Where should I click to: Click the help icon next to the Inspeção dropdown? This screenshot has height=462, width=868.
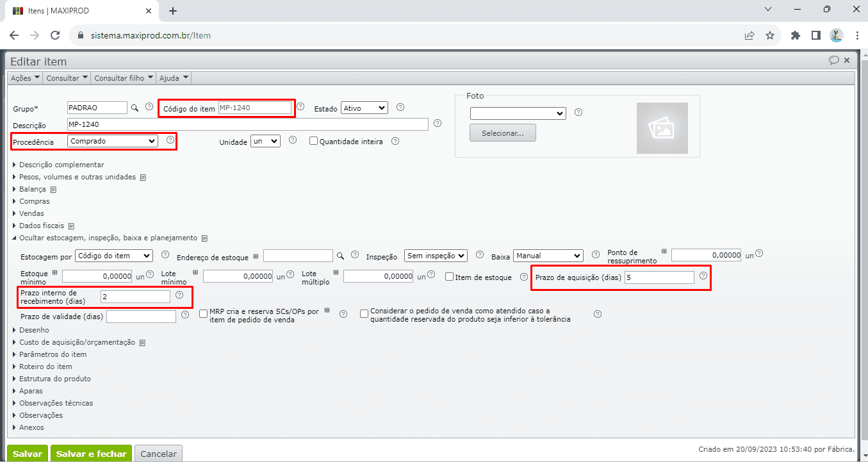click(479, 255)
